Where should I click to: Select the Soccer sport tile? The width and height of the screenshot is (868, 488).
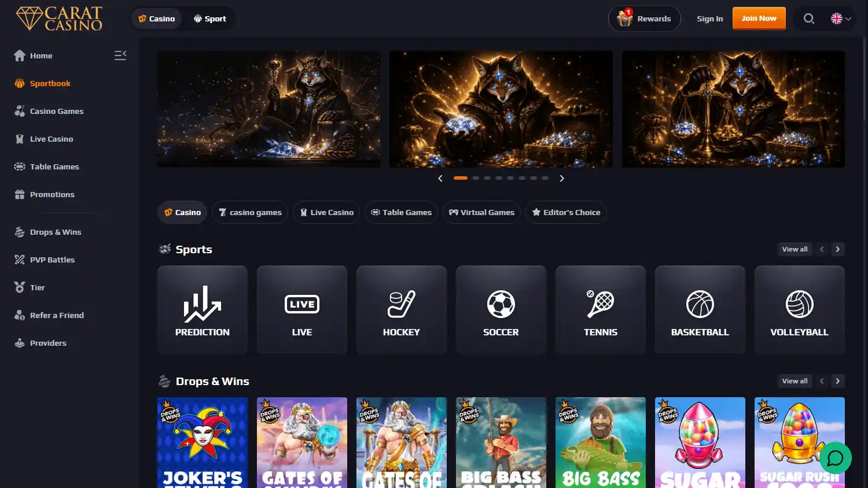501,310
